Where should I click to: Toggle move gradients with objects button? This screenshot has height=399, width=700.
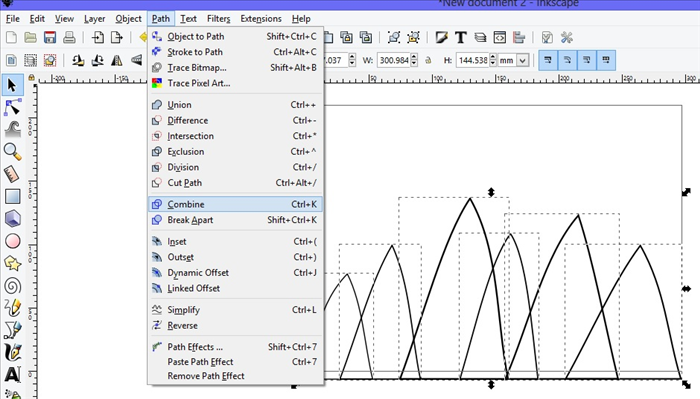point(587,60)
